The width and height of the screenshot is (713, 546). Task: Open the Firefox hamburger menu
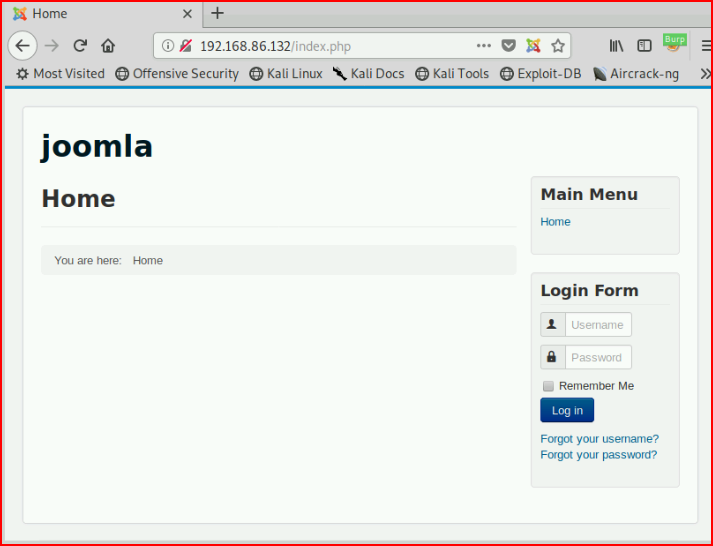pos(706,45)
